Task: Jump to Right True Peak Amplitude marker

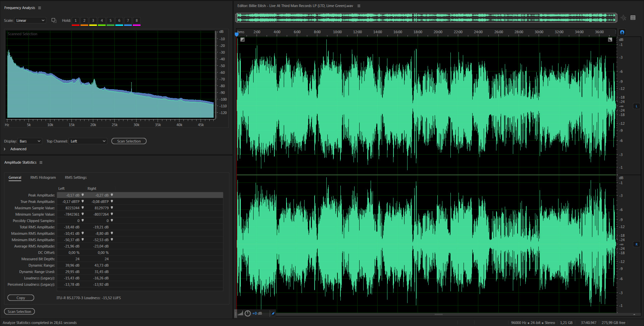Action: coord(112,201)
